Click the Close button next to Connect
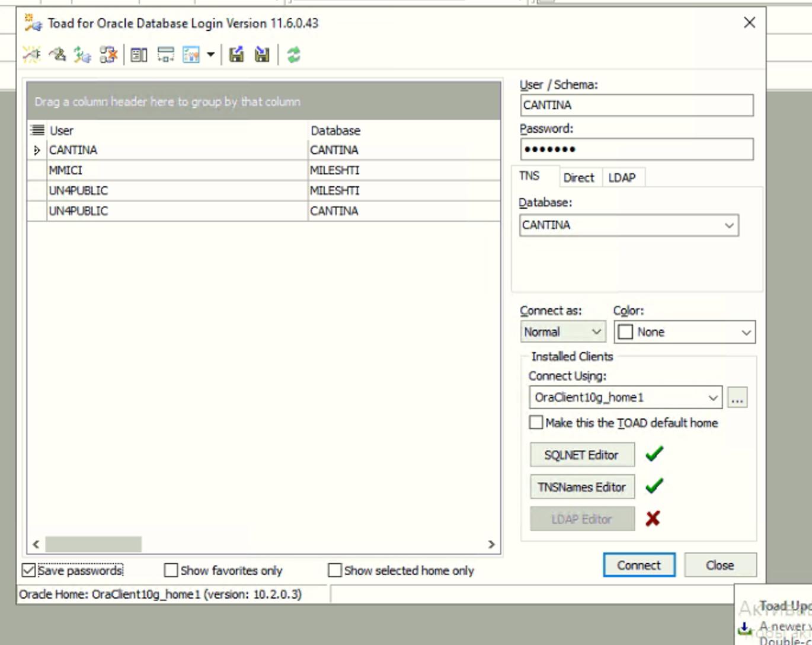This screenshot has height=645, width=812. tap(720, 565)
